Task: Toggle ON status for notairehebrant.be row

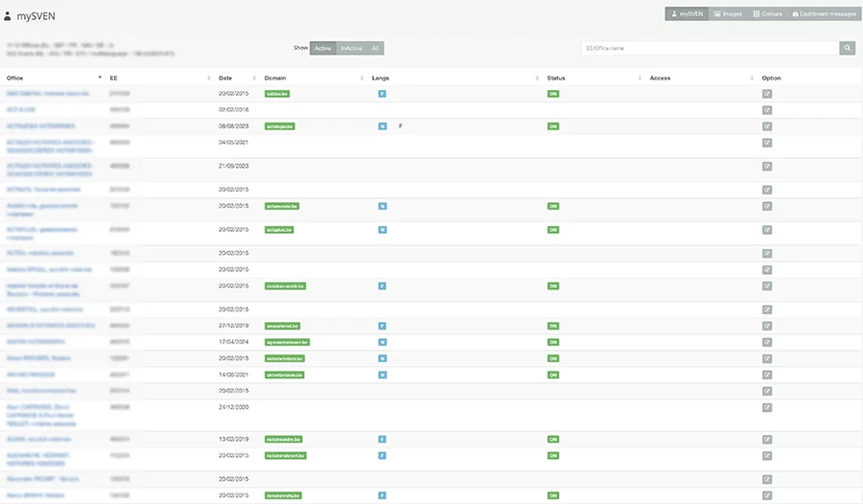Action: click(553, 455)
